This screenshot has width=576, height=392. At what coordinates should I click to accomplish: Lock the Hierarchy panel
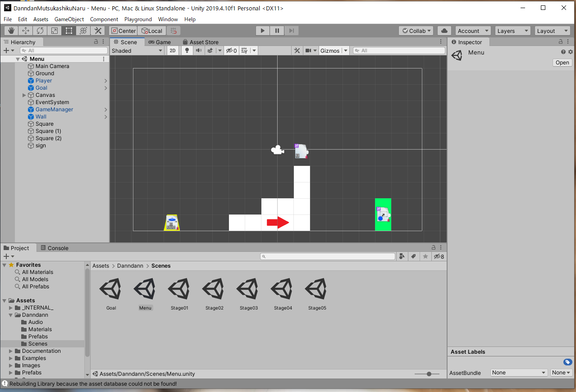click(96, 41)
